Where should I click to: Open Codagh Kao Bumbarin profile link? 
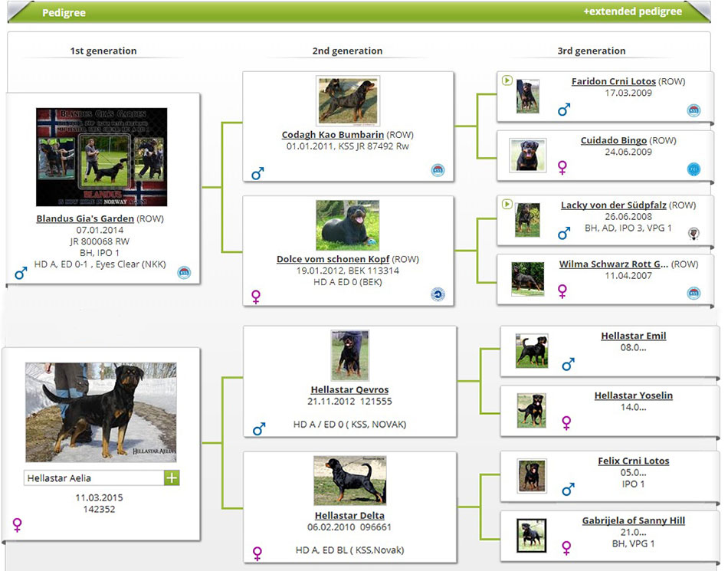[333, 135]
